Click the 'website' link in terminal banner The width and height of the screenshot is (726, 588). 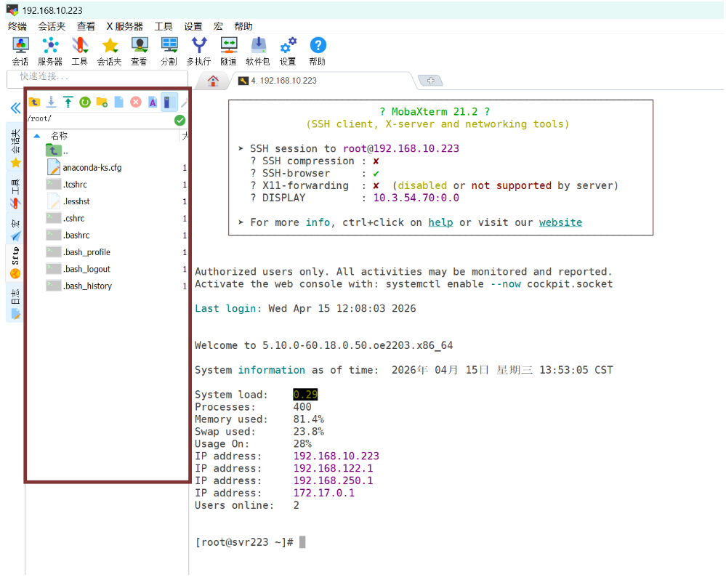[560, 222]
